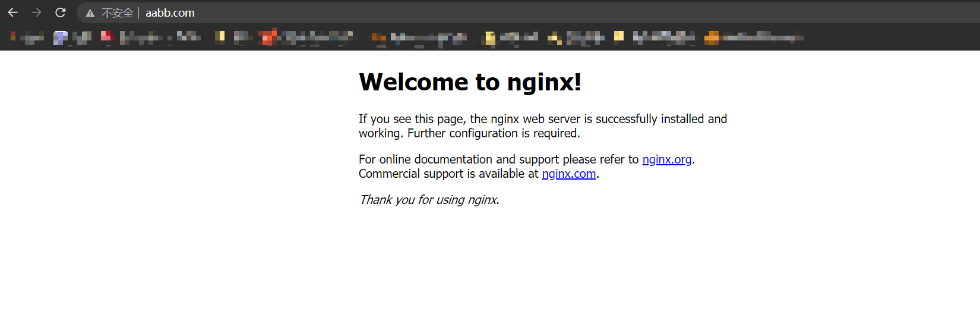Screen dimensions: 980x311
Task: Open the not-secure warning triangle icon
Action: (90, 13)
